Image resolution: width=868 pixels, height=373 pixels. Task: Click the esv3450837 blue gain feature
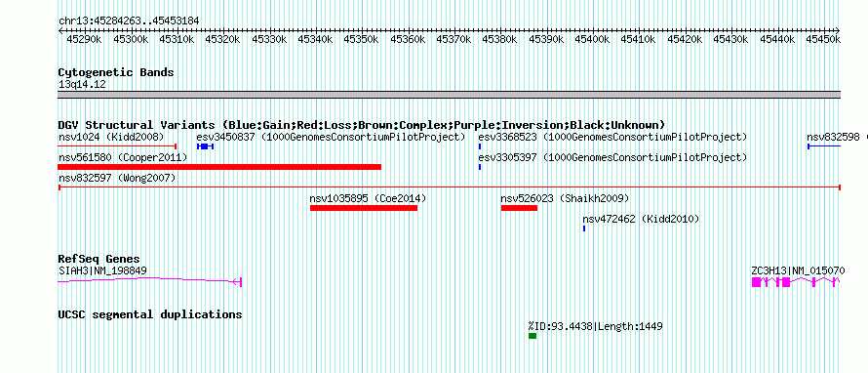pyautogui.click(x=206, y=146)
